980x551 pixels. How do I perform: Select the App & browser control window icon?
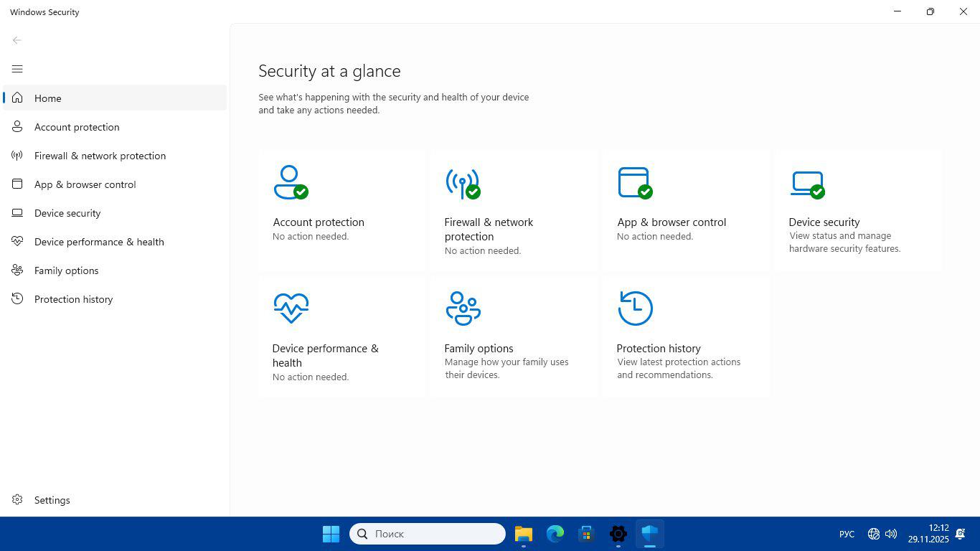click(635, 183)
